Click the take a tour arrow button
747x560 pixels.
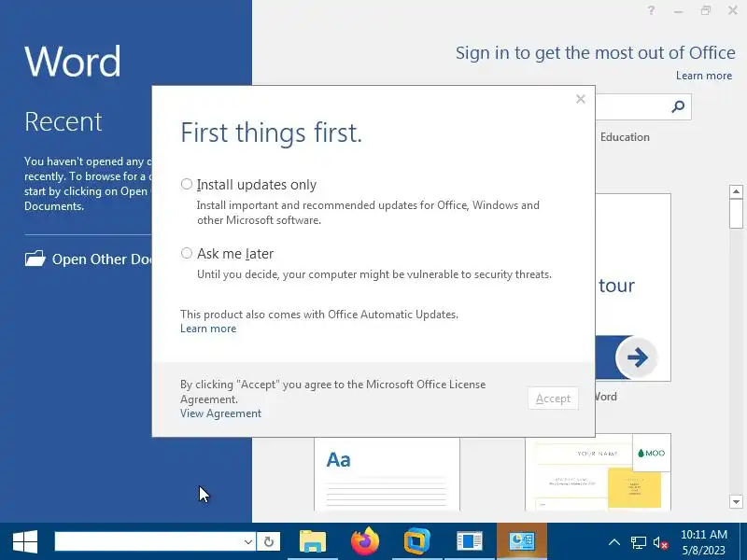[637, 357]
